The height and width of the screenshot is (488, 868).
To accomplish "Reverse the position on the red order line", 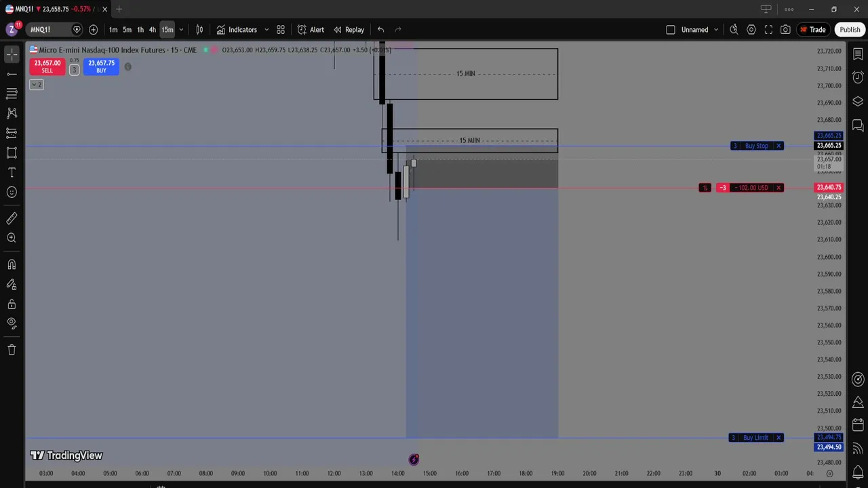I will [705, 188].
